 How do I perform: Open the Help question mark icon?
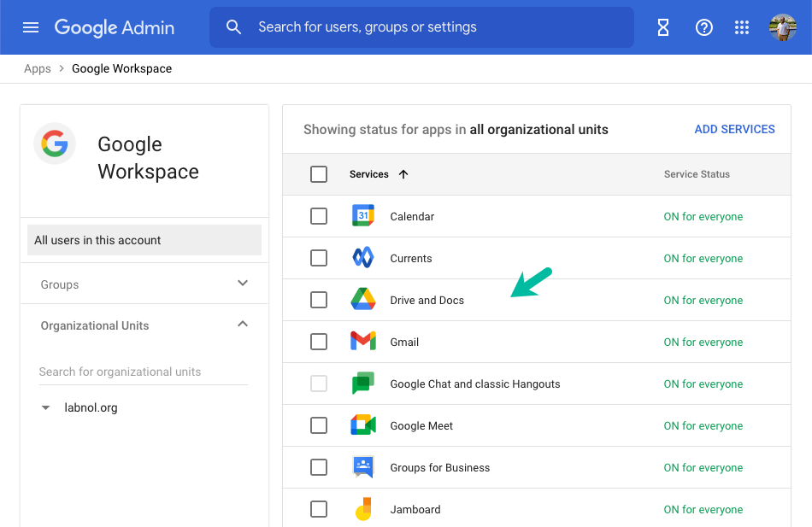(703, 27)
